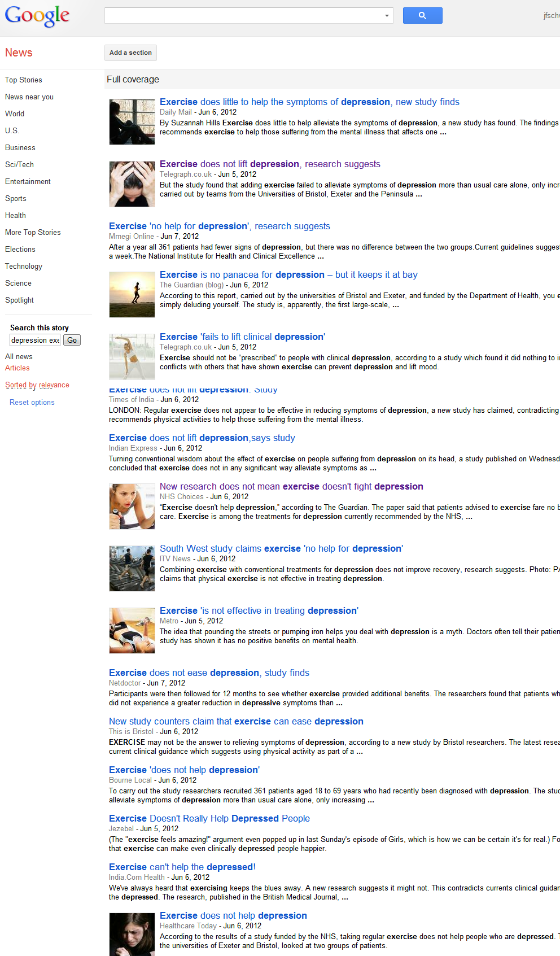Click the Metro weightlifting thumbnail image

pyautogui.click(x=132, y=631)
